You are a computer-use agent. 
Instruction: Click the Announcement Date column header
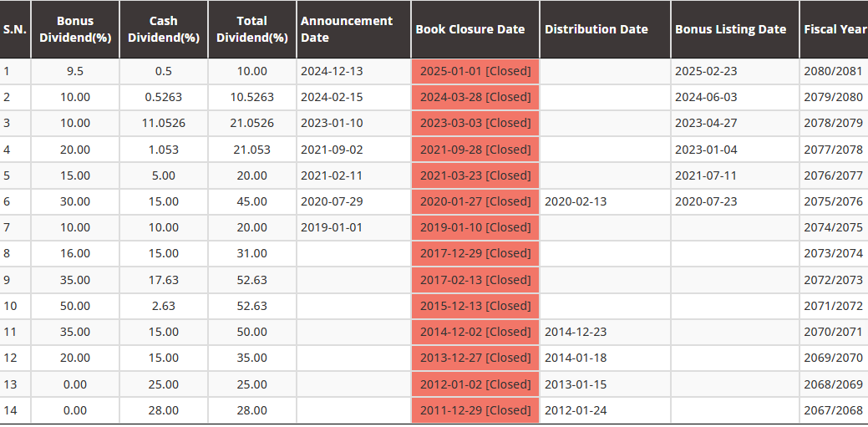[347, 29]
